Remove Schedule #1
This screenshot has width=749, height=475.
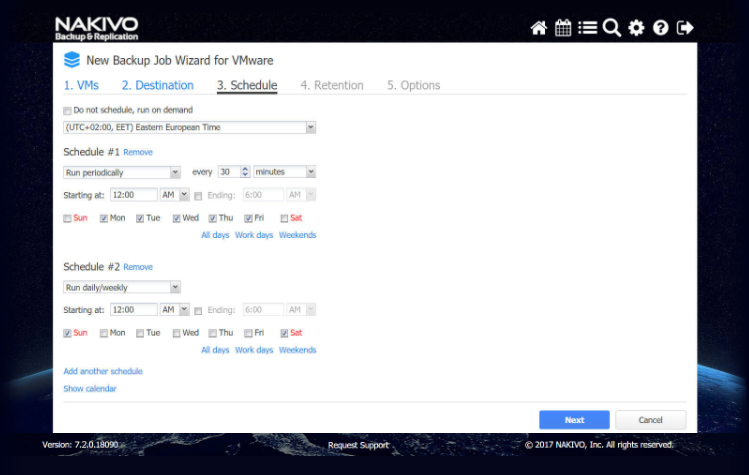[x=138, y=152]
